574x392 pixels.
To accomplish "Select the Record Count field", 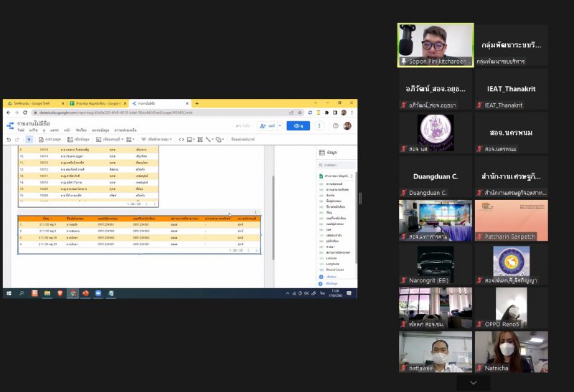I will pyautogui.click(x=334, y=269).
